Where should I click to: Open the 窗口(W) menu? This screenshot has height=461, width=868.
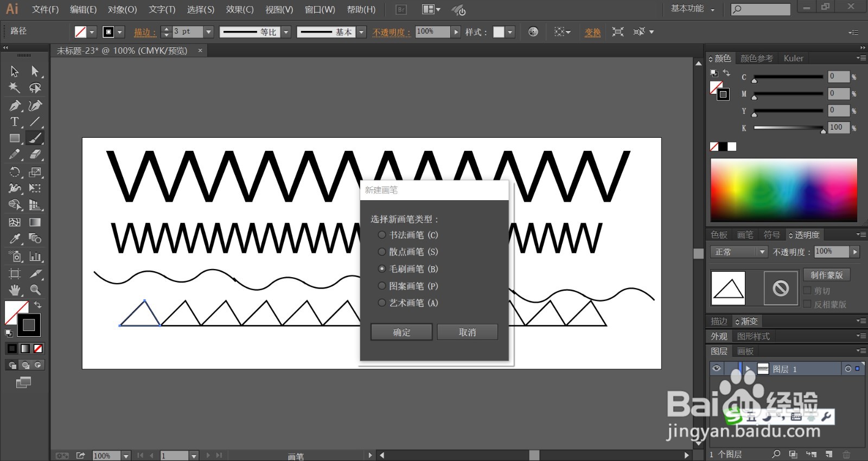(x=320, y=9)
